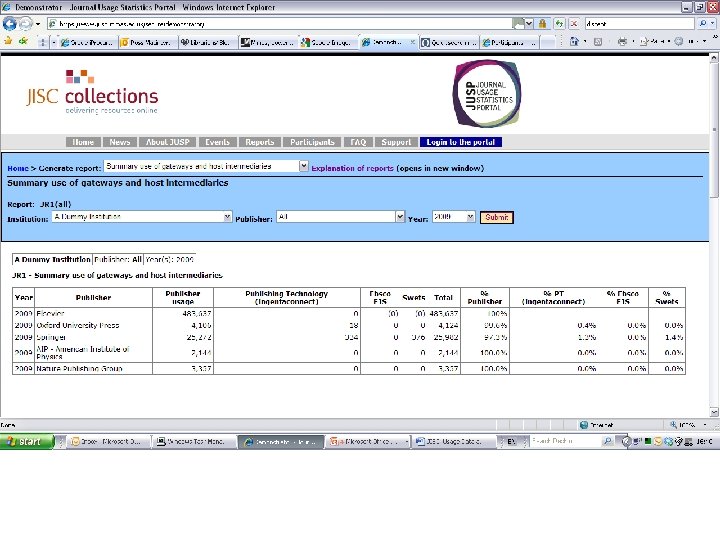Click the taskbar desktop search field
This screenshot has height=540, width=720.
[565, 441]
